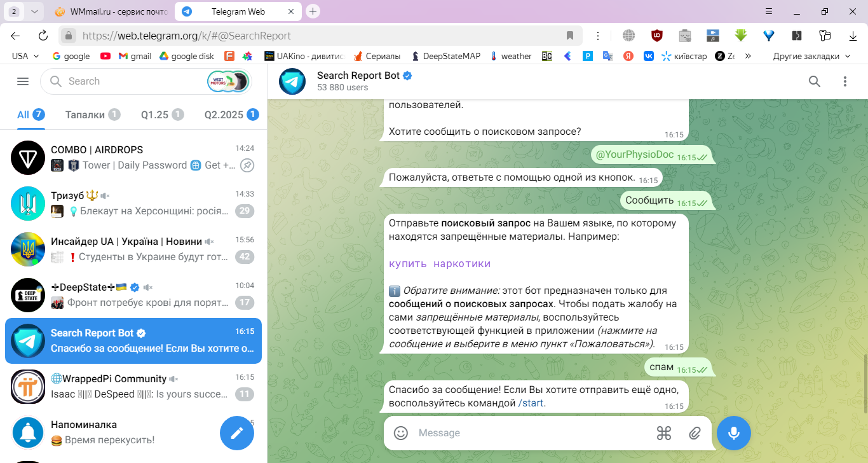Viewport: 868px width, 463px height.
Task: Open site security lock icon
Action: click(x=69, y=36)
